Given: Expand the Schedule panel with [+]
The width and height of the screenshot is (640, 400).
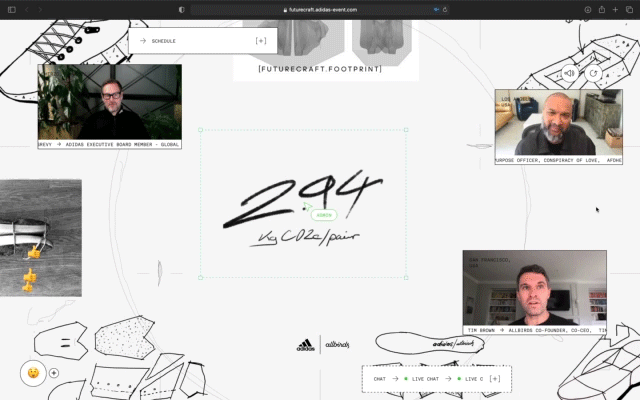Looking at the screenshot, I should point(261,41).
